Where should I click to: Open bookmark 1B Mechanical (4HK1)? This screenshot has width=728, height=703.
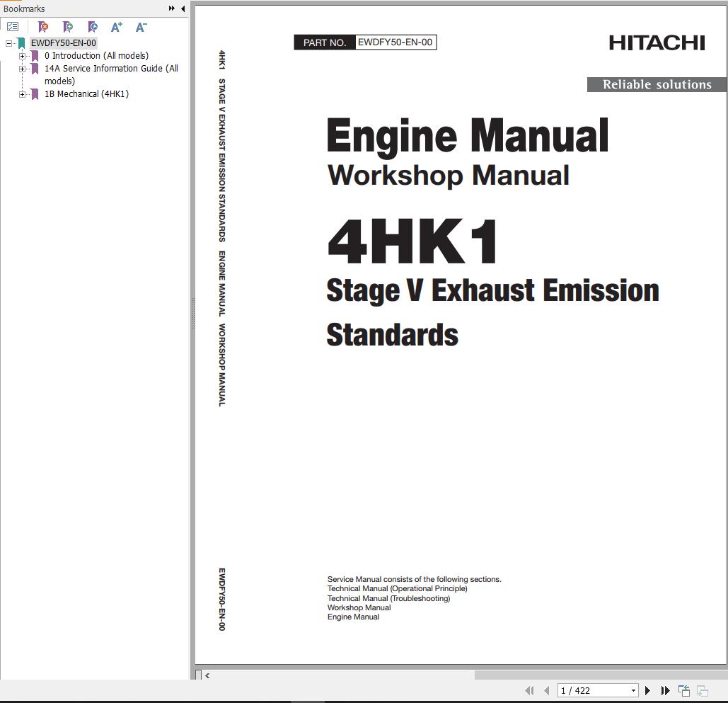[86, 94]
